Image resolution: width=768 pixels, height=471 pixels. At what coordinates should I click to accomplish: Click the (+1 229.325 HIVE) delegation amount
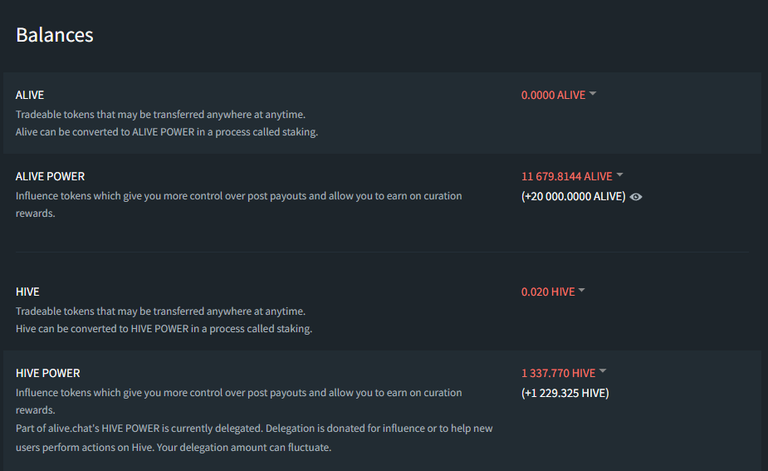[565, 393]
